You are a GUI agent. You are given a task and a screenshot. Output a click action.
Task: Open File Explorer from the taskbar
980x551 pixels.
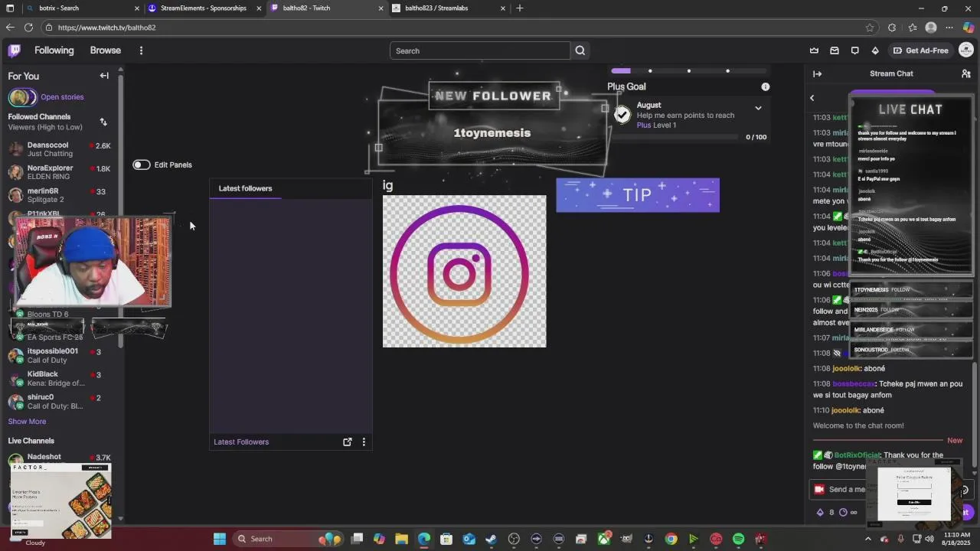[401, 539]
